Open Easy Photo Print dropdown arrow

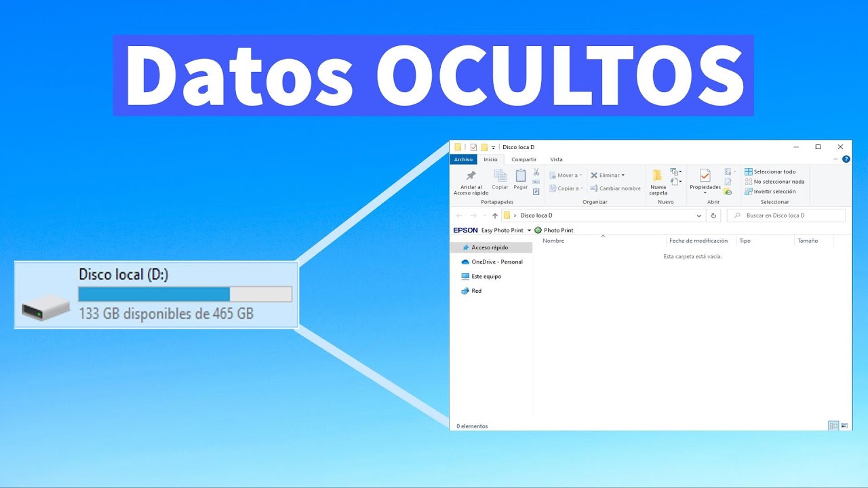point(530,230)
